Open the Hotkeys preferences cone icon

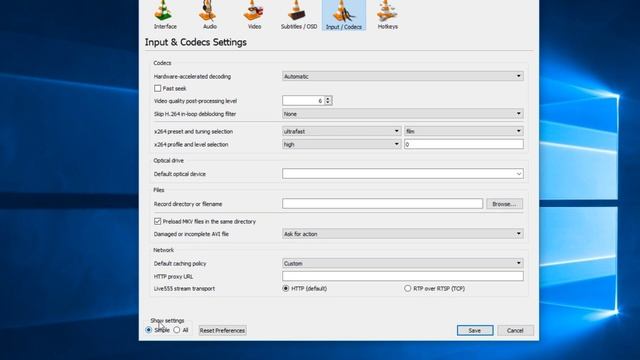(x=387, y=15)
